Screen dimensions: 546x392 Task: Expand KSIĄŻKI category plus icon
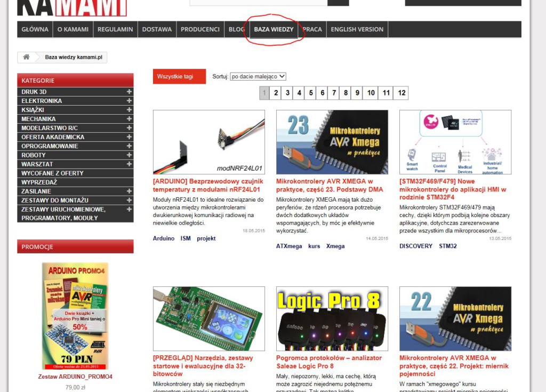(x=129, y=110)
